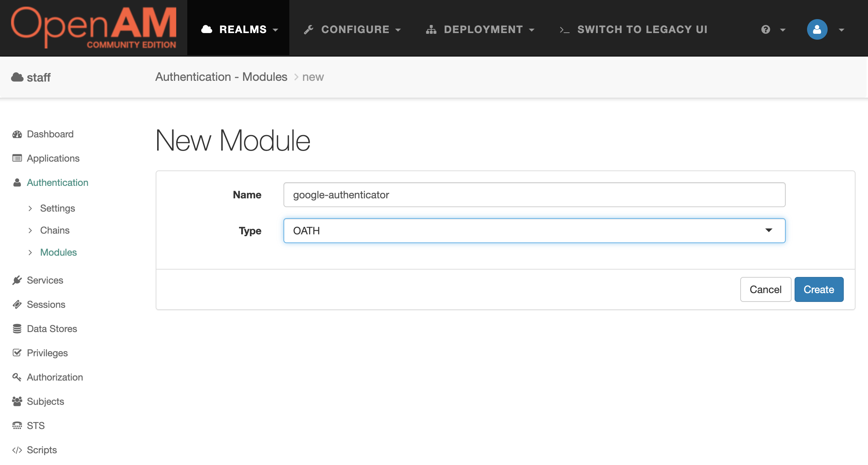The height and width of the screenshot is (465, 868).
Task: Click the OpenAM Community Edition logo
Action: pyautogui.click(x=94, y=28)
